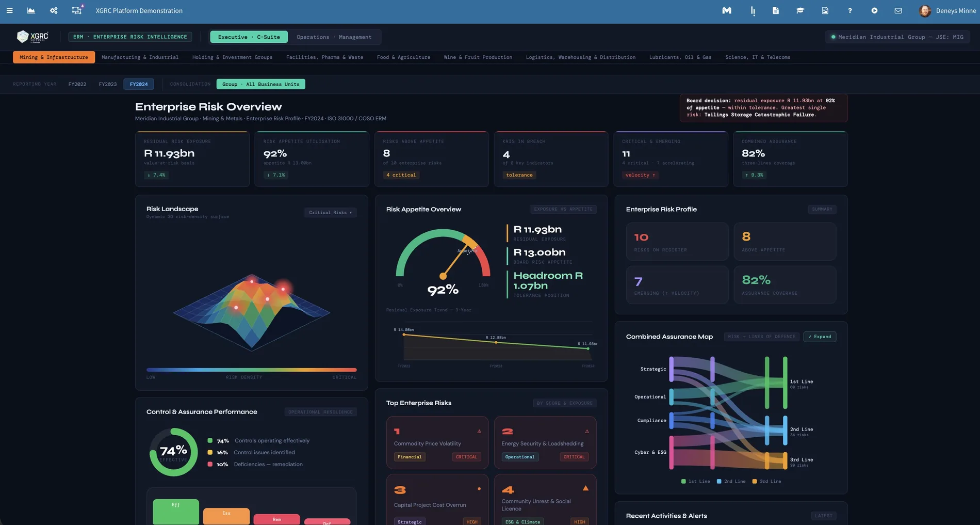980x525 pixels.
Task: Open the report file icon
Action: coord(825,10)
